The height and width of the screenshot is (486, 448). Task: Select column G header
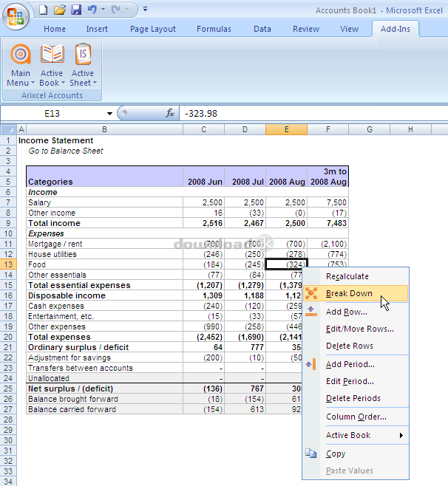tap(369, 129)
